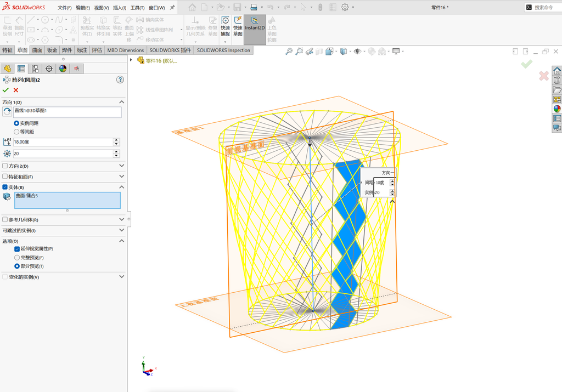Click the bodies list box 曲面-缝合3
The height and width of the screenshot is (392, 562).
[68, 201]
